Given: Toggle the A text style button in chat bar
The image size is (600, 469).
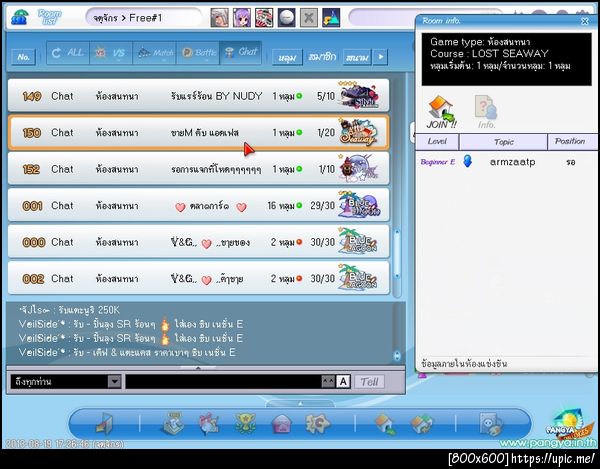Looking at the screenshot, I should [x=343, y=381].
